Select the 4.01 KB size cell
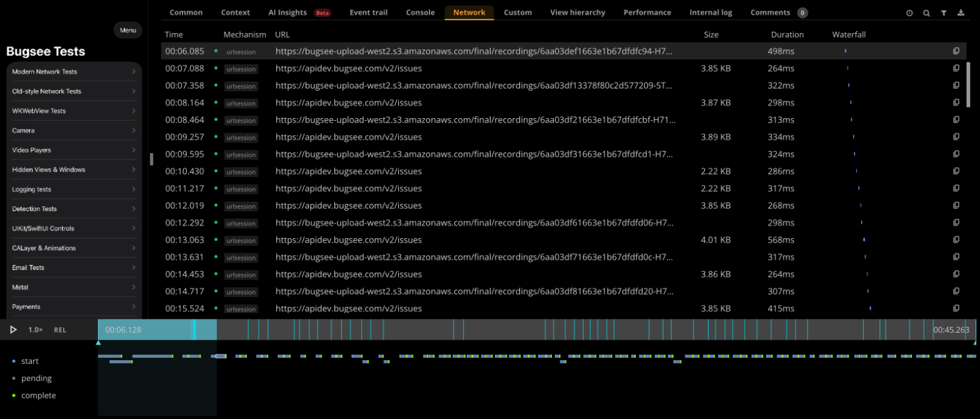Viewport: 980px width, 419px height. 716,240
